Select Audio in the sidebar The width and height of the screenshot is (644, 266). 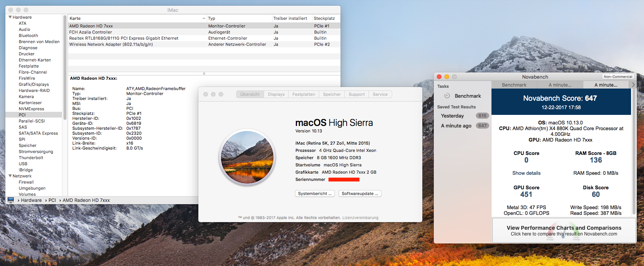coord(24,29)
